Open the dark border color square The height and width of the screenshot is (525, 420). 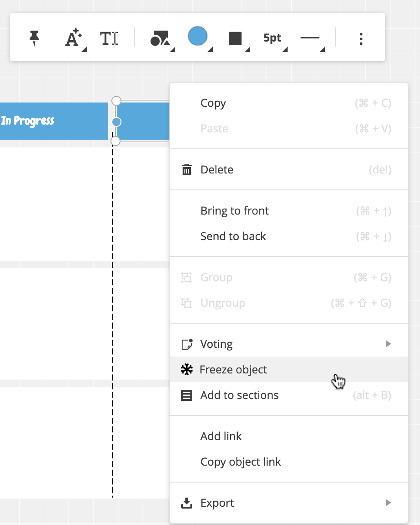pos(235,38)
